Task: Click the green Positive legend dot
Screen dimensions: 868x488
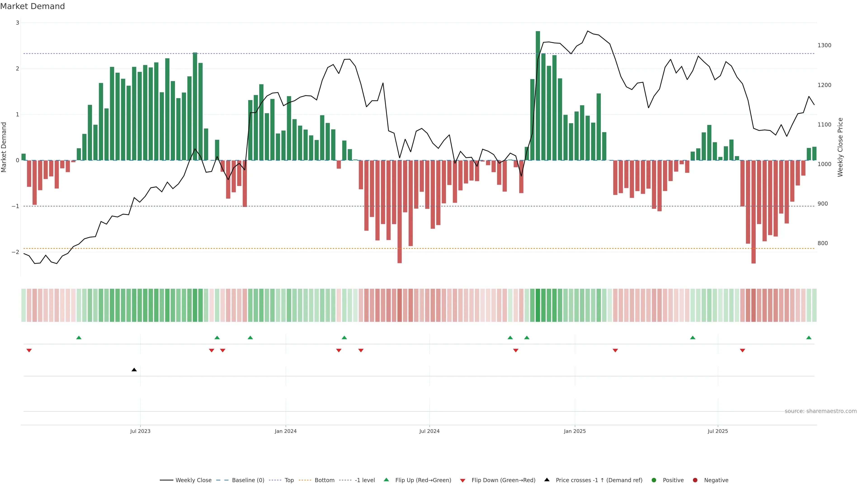Action: 654,480
